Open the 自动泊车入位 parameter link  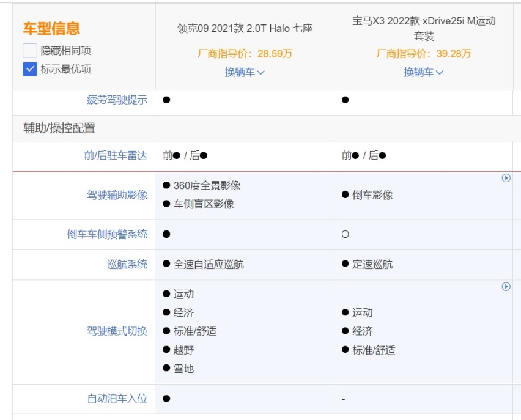pyautogui.click(x=117, y=398)
